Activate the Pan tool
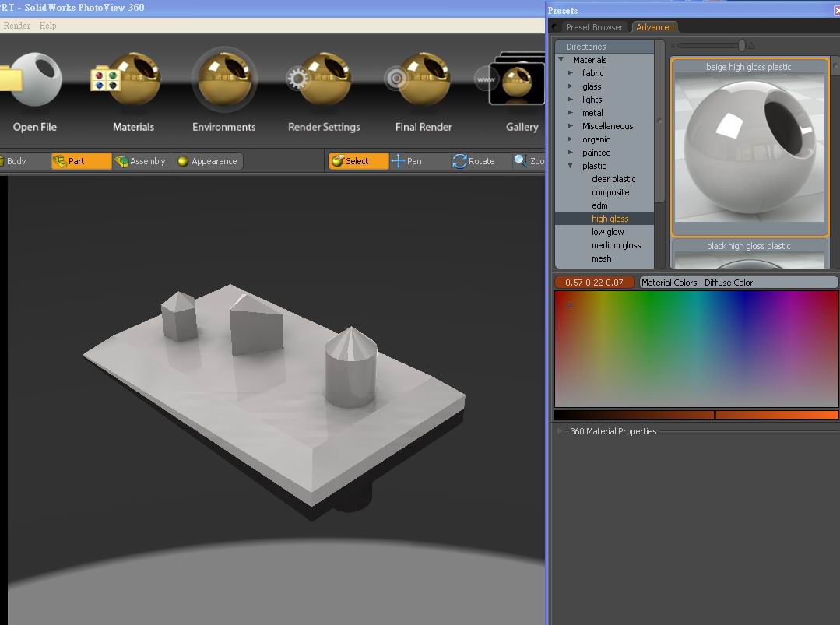Image resolution: width=840 pixels, height=625 pixels. pos(420,161)
